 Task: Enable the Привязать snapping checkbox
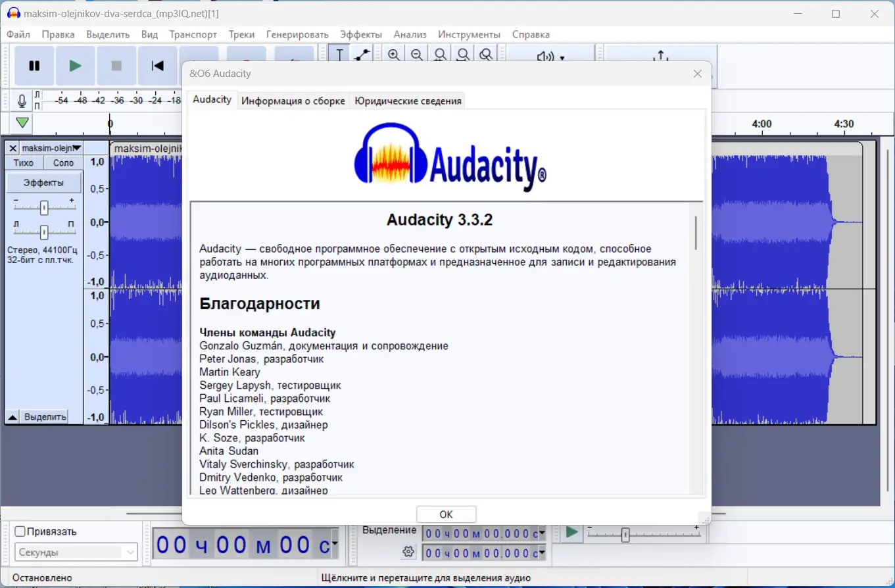pos(20,531)
